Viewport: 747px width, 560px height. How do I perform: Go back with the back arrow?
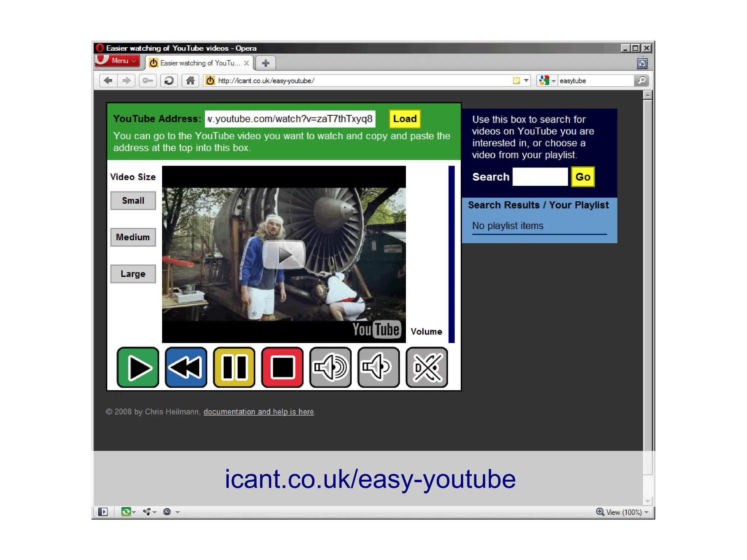pos(108,81)
